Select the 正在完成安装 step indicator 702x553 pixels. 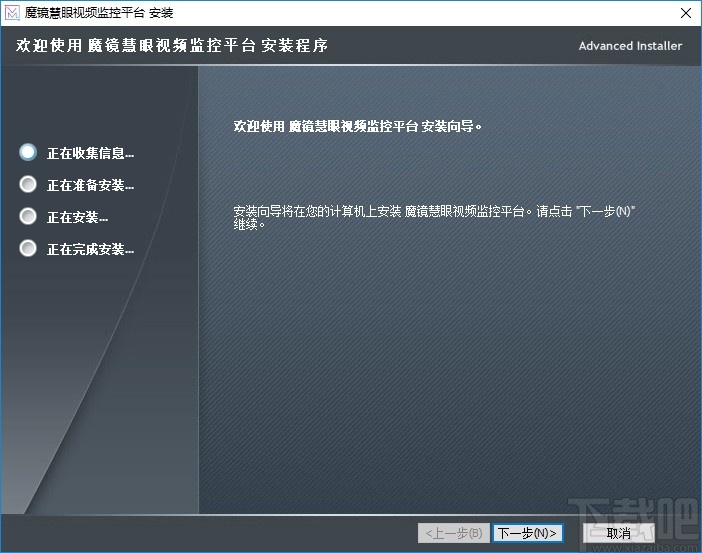coord(28,248)
